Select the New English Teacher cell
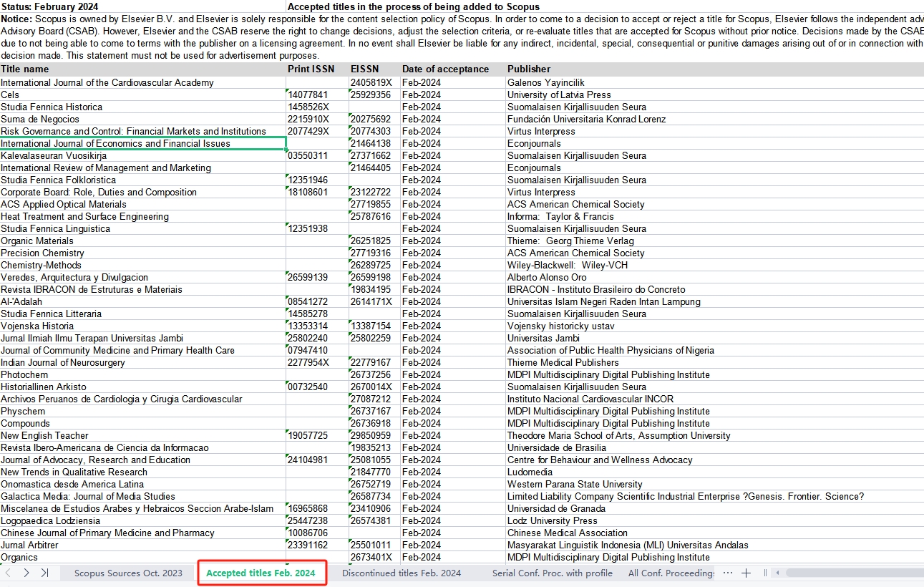Viewport: 924px width, 587px height. coord(143,435)
